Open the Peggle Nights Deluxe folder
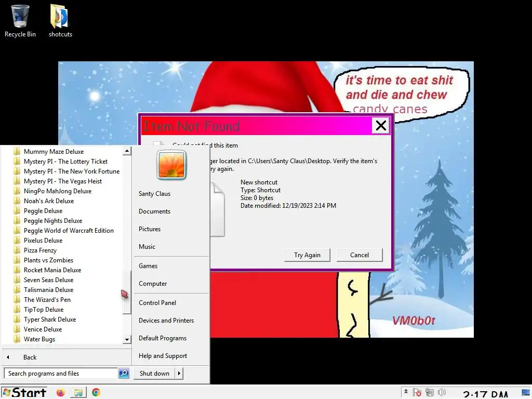532x399 pixels. point(48,220)
